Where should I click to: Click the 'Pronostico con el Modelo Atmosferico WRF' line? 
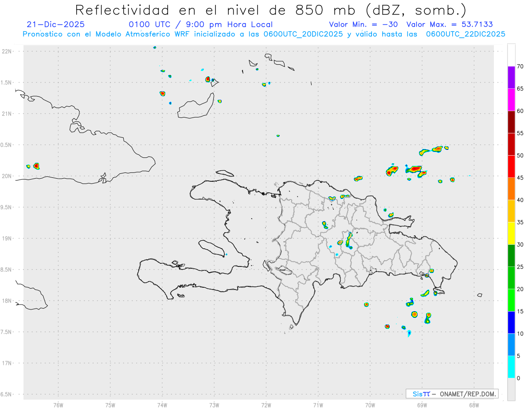coord(264,34)
